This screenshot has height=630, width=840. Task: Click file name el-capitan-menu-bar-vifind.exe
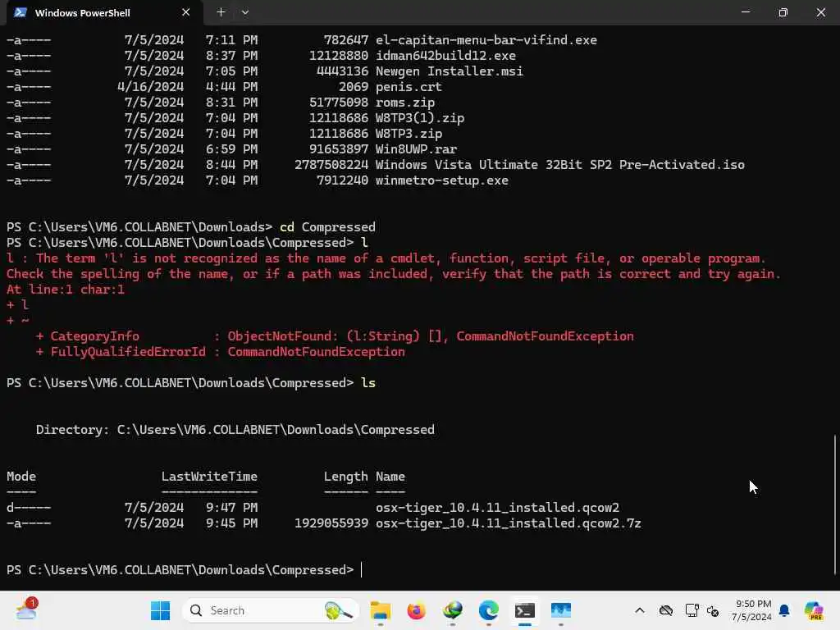[486, 40]
